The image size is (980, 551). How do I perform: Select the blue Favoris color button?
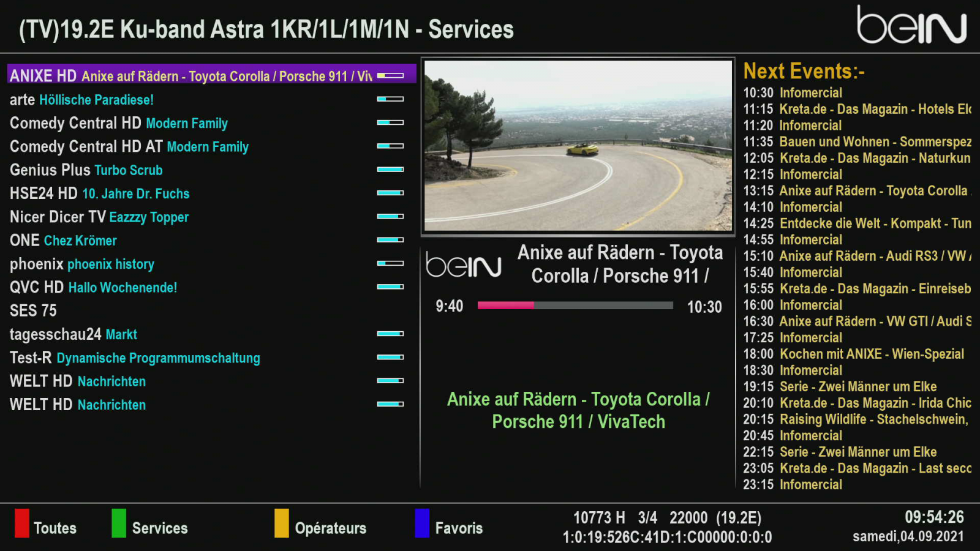(x=422, y=523)
